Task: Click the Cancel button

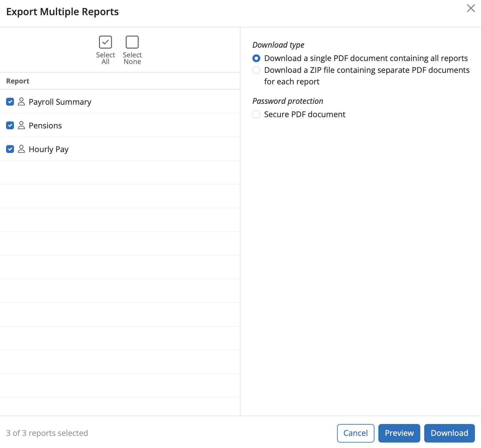Action: tap(355, 433)
